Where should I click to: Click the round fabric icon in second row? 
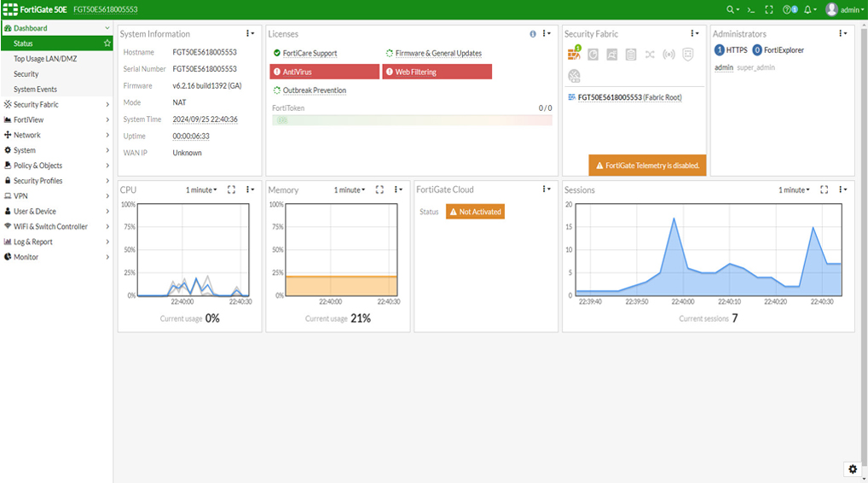574,76
